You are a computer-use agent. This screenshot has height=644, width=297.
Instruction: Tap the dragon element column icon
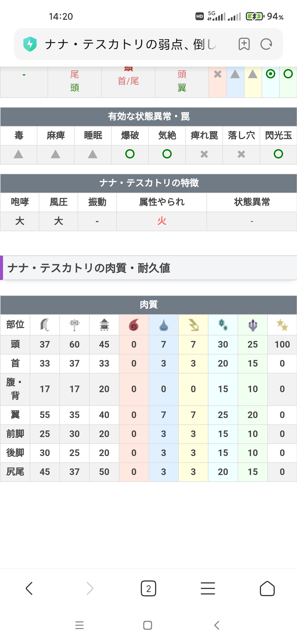click(253, 325)
